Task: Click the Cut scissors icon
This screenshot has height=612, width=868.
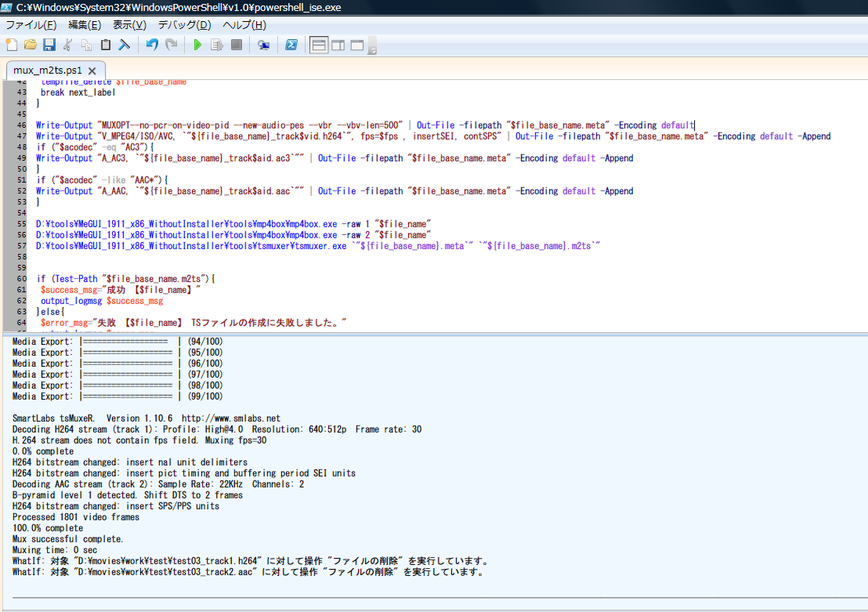Action: click(x=68, y=45)
